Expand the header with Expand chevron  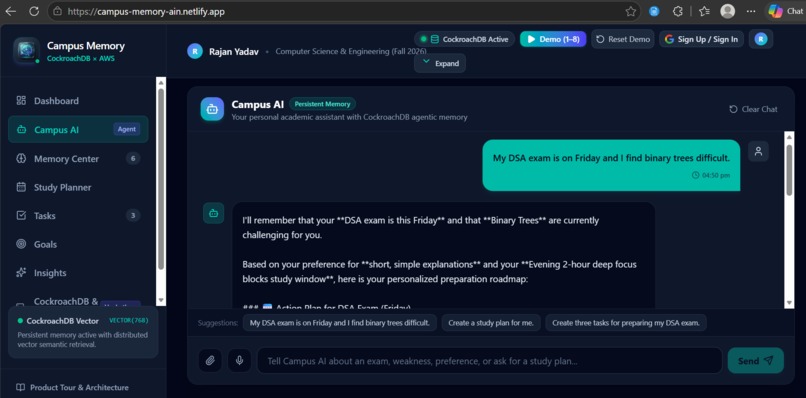[x=440, y=63]
